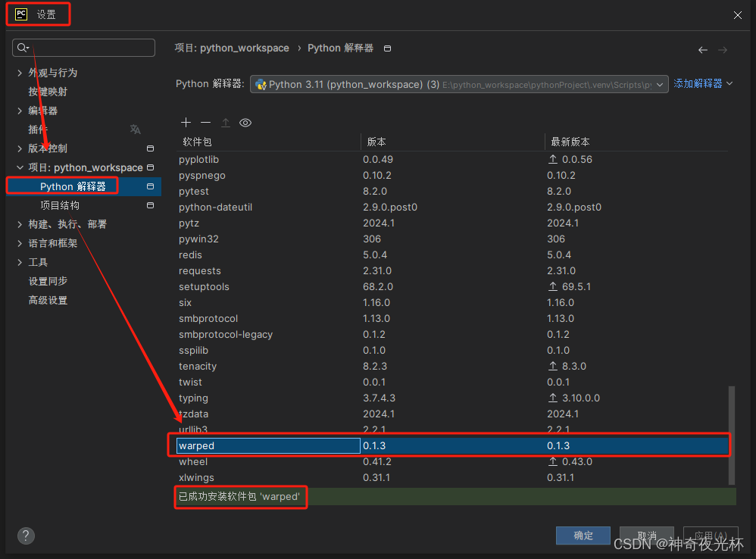Select the six package row

pos(452,302)
